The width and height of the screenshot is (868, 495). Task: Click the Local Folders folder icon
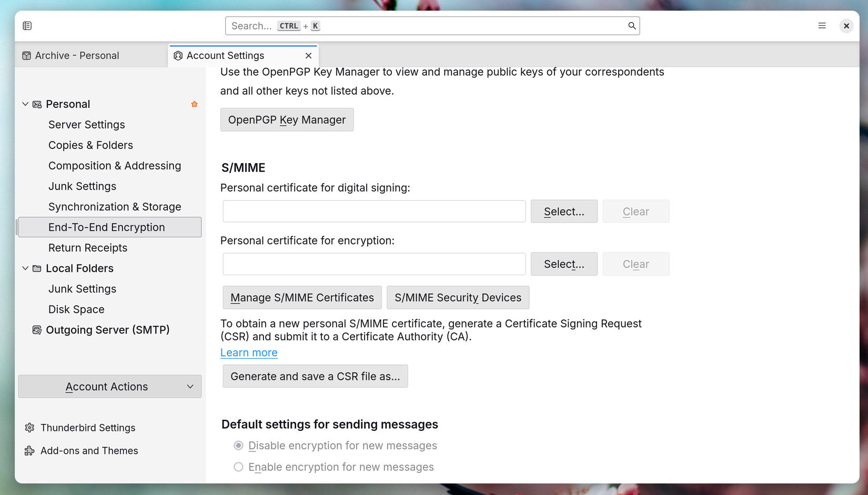click(37, 268)
